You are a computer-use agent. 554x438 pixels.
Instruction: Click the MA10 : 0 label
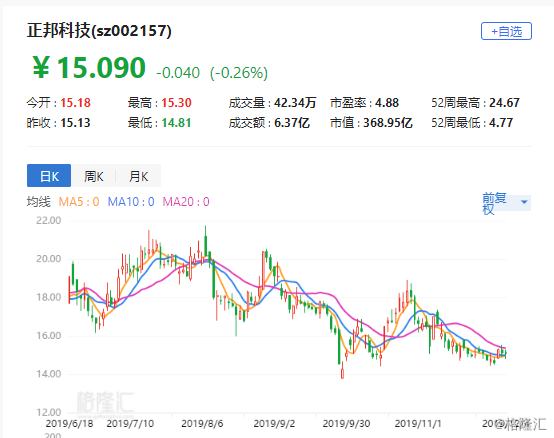131,202
